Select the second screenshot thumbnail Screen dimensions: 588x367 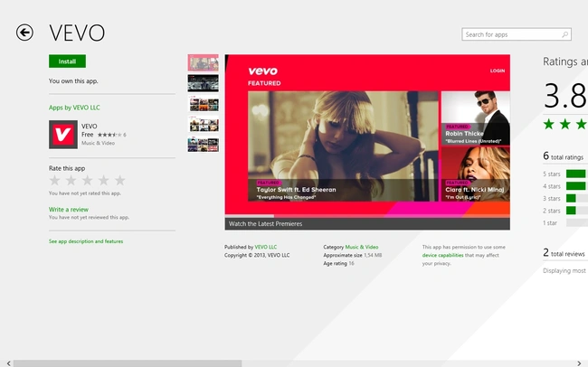[x=204, y=83]
